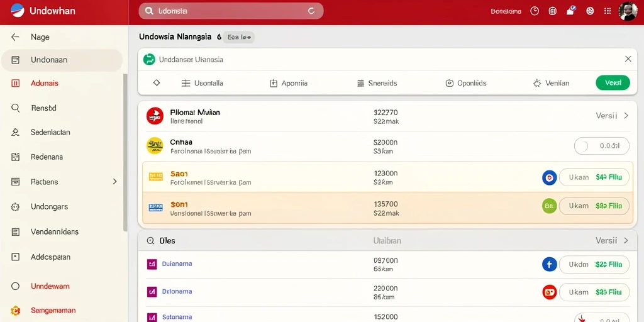Click the green Versii button

pos(613,83)
